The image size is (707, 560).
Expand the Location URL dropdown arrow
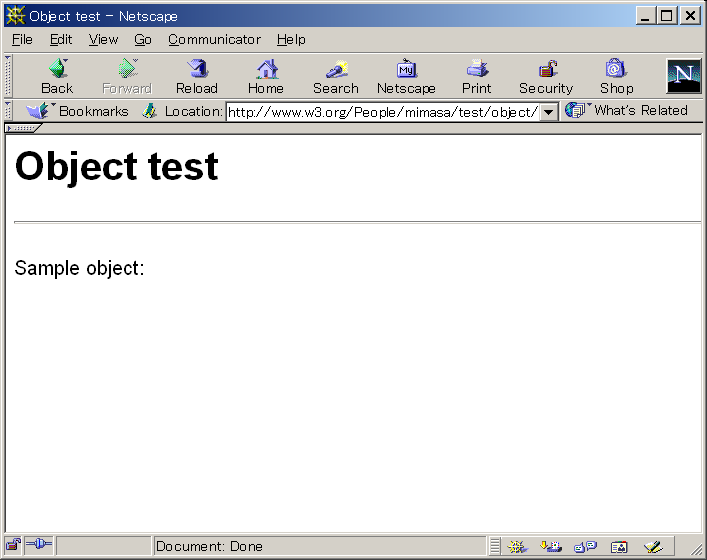point(549,112)
